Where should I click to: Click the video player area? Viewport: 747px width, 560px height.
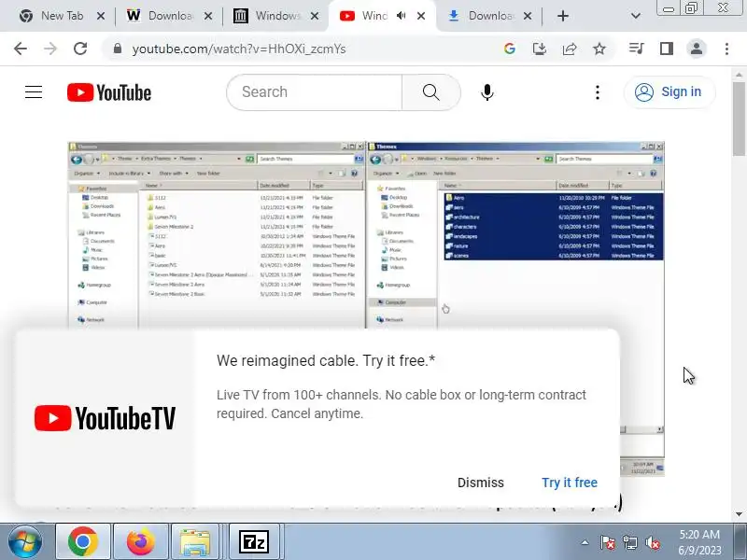(x=366, y=233)
